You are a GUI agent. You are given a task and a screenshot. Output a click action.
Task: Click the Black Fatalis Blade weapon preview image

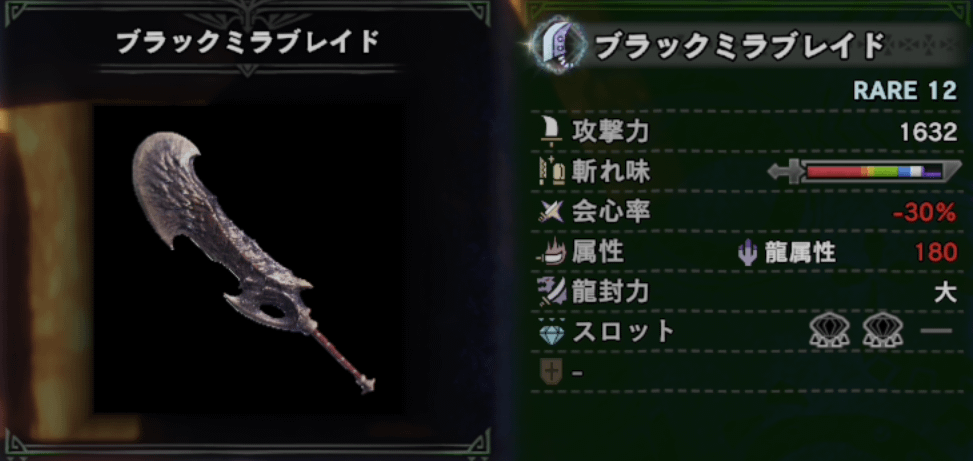(253, 262)
